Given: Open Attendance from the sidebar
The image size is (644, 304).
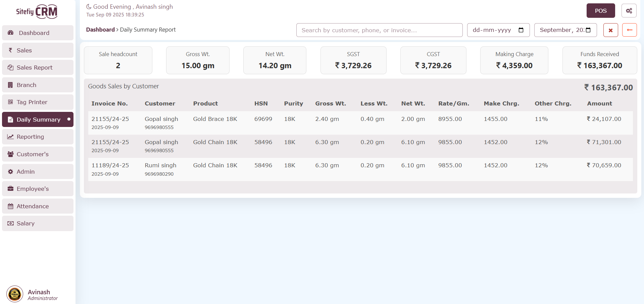Looking at the screenshot, I should [38, 206].
